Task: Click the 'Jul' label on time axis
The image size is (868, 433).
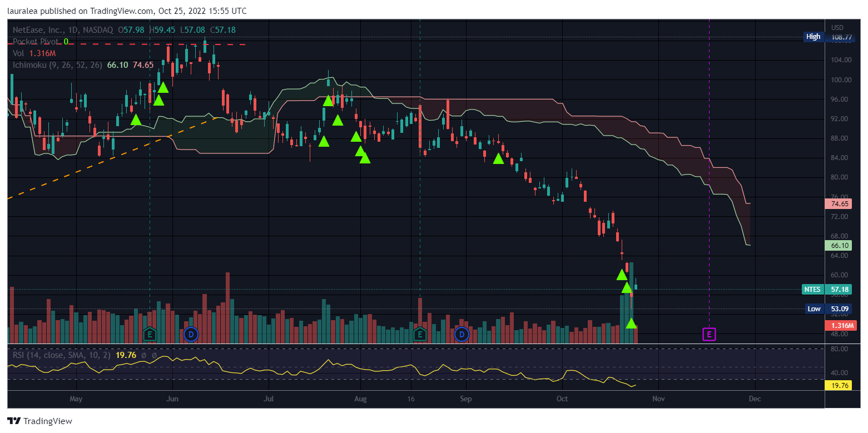Action: click(269, 399)
